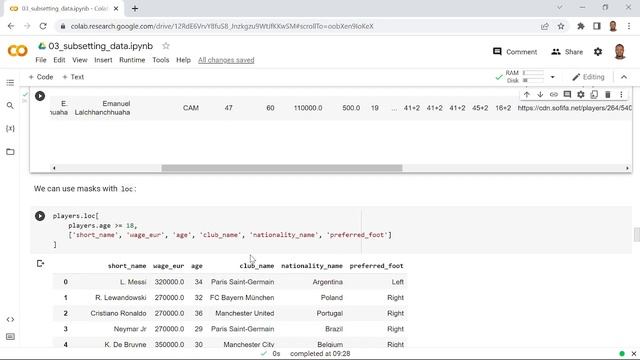Mirror cell in tab icon
The image size is (640, 360).
point(594,95)
